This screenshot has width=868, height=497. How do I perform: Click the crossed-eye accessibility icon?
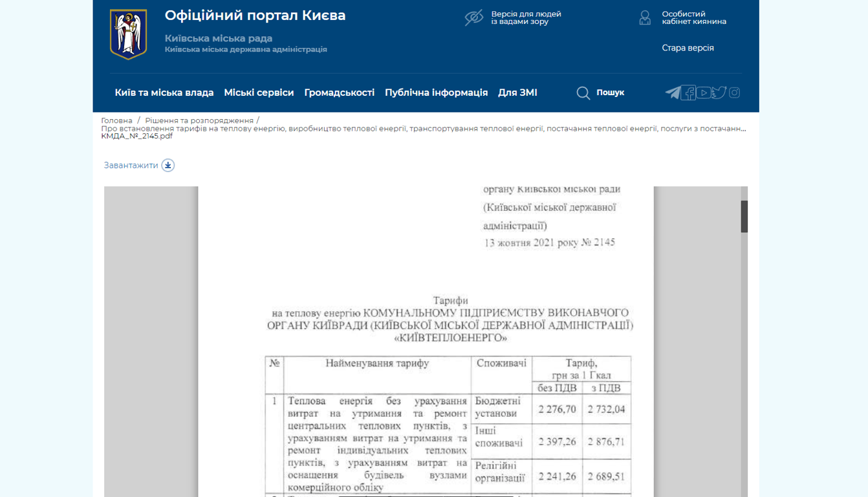coord(474,18)
